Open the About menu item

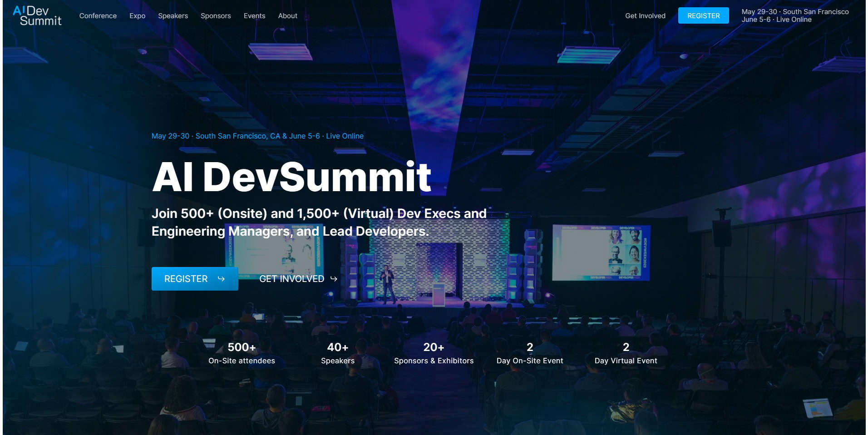click(x=288, y=16)
